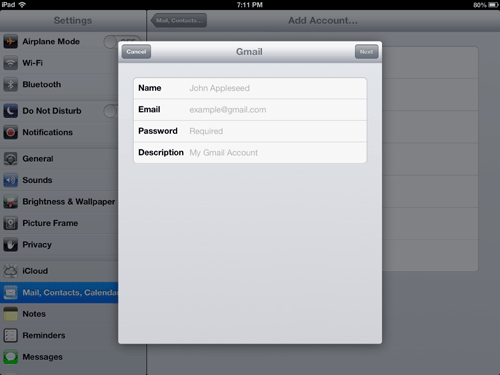Focus the Name text field
Image resolution: width=500 pixels, height=375 pixels.
(x=250, y=88)
